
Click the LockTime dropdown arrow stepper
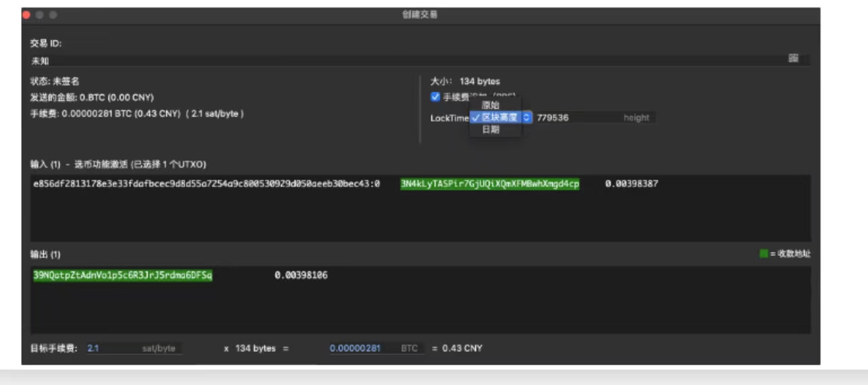[x=527, y=118]
